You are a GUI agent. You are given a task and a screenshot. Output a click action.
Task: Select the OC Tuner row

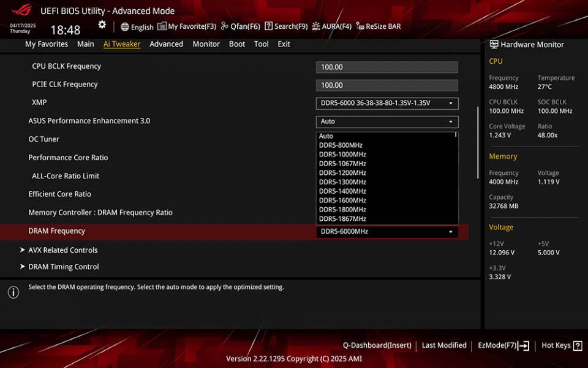[43, 139]
